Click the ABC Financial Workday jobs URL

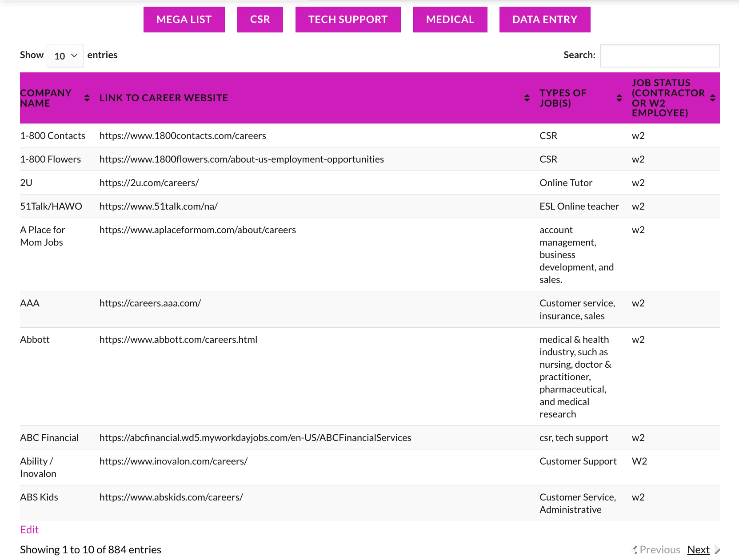point(255,438)
